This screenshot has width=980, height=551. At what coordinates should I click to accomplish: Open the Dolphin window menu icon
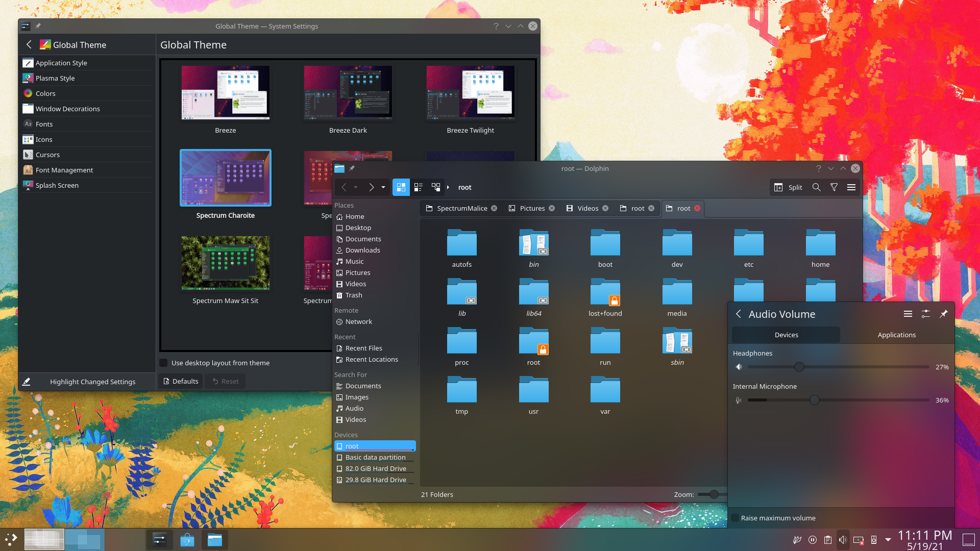click(x=339, y=168)
